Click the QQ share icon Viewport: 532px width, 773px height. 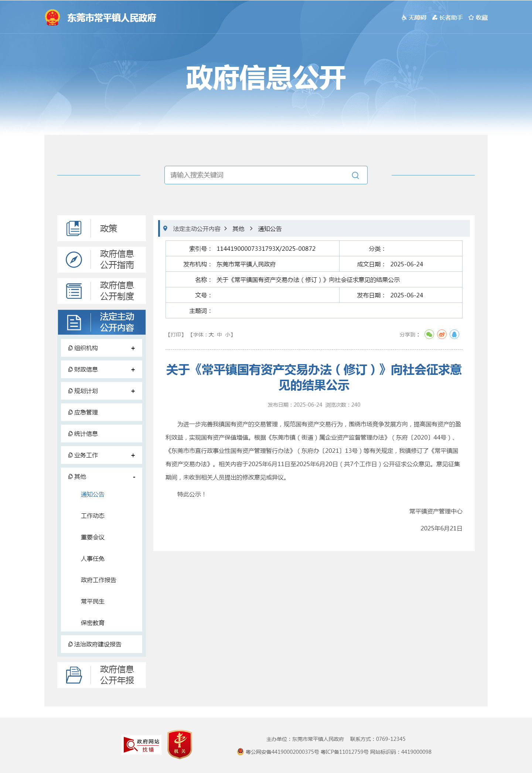[454, 335]
